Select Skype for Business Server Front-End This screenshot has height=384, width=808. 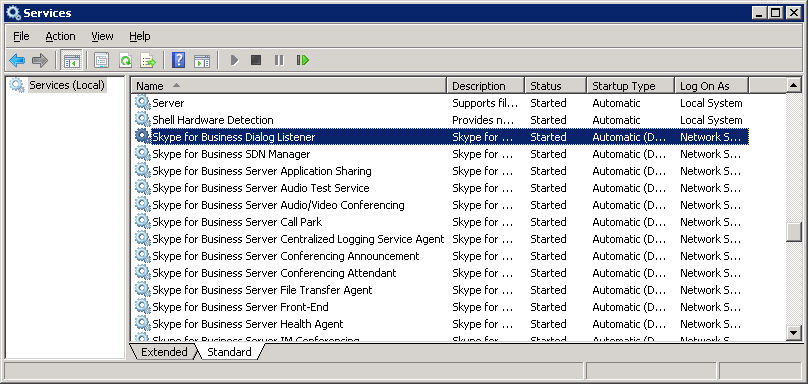(x=240, y=307)
